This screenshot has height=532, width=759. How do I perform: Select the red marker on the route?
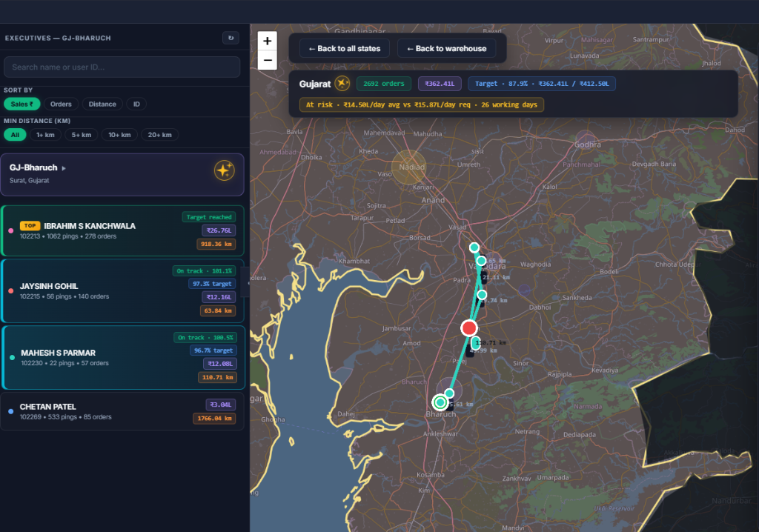468,328
